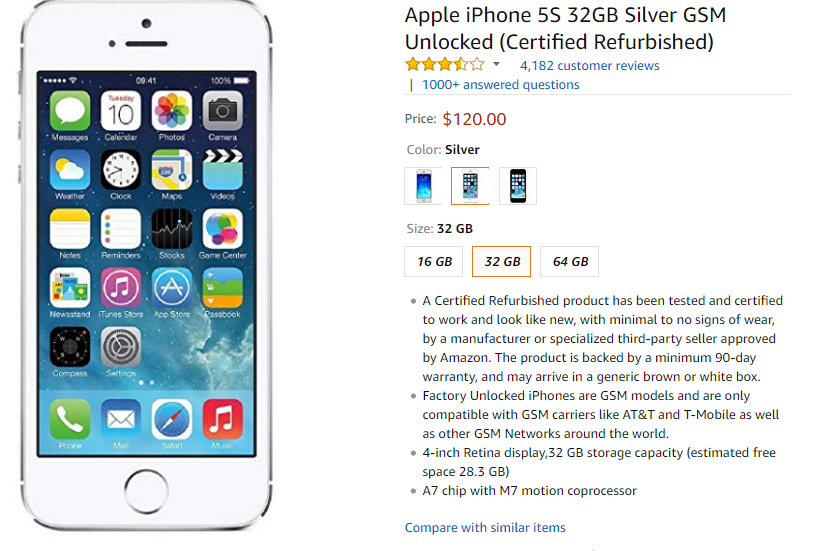Click the Safari compass icon in the phone dock
This screenshot has height=551, width=814.
(171, 419)
